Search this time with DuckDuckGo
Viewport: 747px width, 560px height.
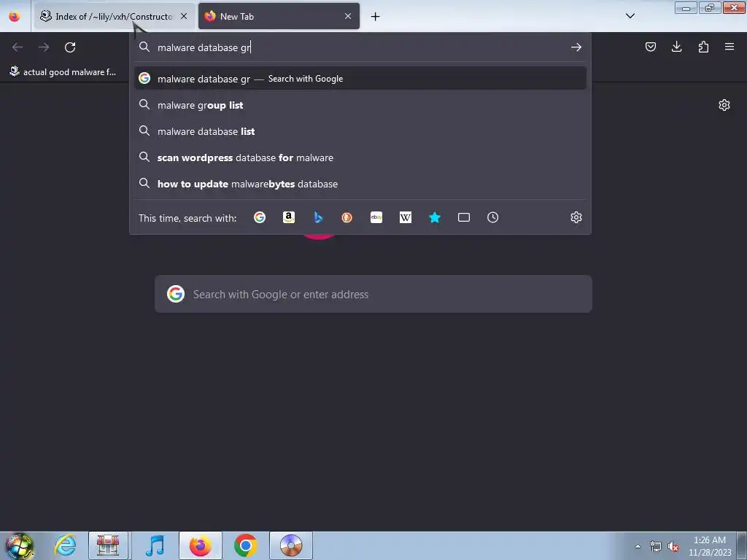click(x=347, y=217)
